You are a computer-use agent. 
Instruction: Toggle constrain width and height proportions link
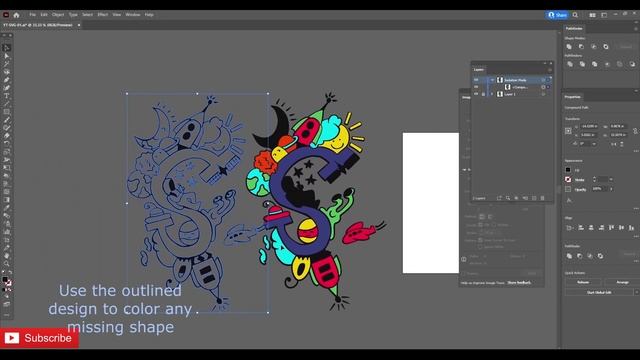click(635, 131)
